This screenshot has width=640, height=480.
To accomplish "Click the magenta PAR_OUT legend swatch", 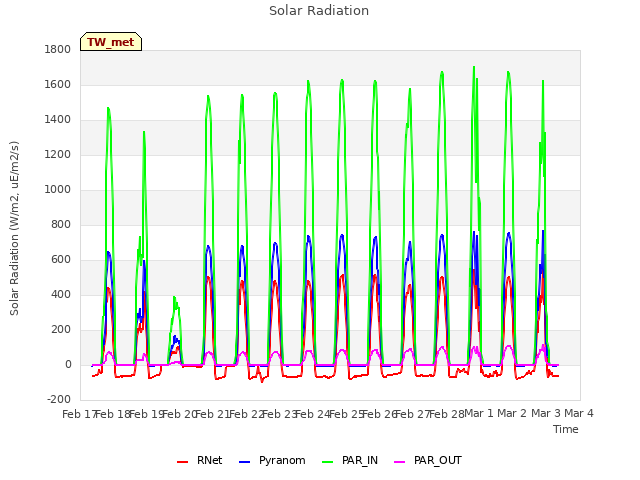I will [x=400, y=462].
